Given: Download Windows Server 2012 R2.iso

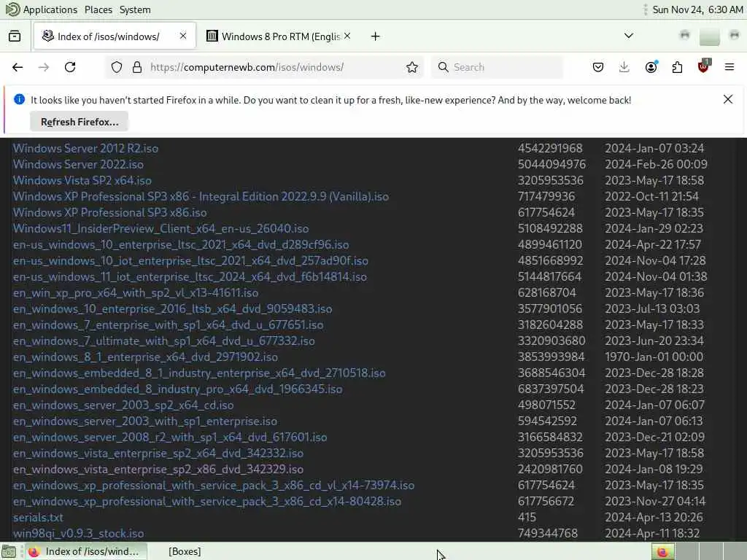Looking at the screenshot, I should (85, 148).
